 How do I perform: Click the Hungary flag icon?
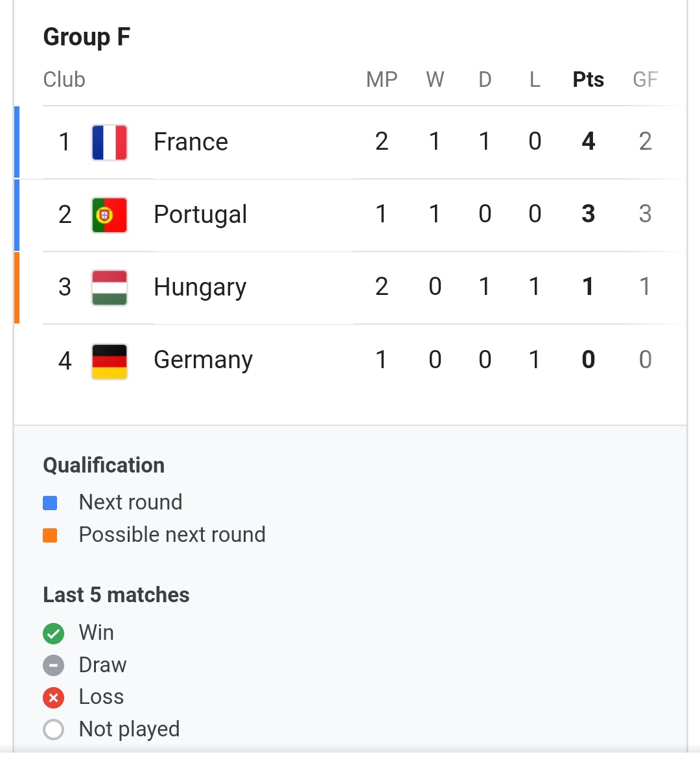coord(110,287)
